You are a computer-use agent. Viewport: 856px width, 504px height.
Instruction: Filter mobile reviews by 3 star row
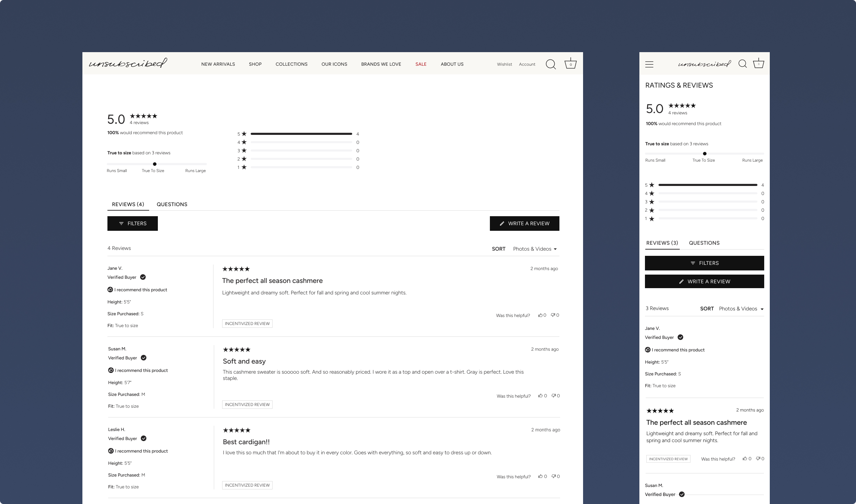tap(708, 202)
